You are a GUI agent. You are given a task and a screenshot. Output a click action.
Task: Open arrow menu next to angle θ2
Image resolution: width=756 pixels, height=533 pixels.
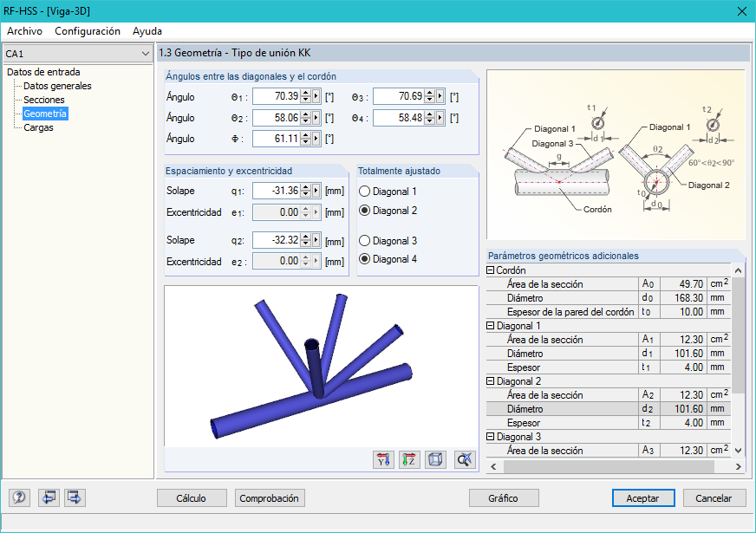pyautogui.click(x=316, y=118)
